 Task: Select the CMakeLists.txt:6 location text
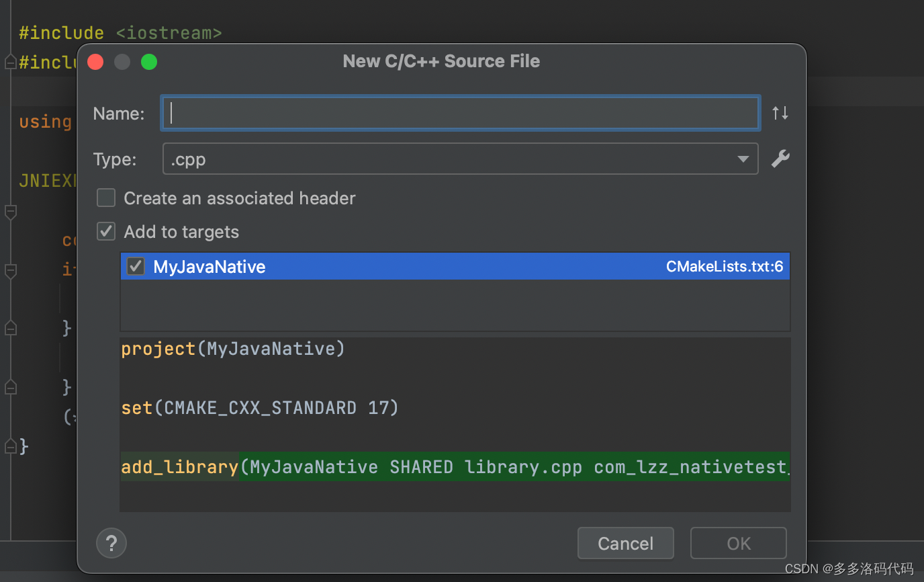(725, 266)
